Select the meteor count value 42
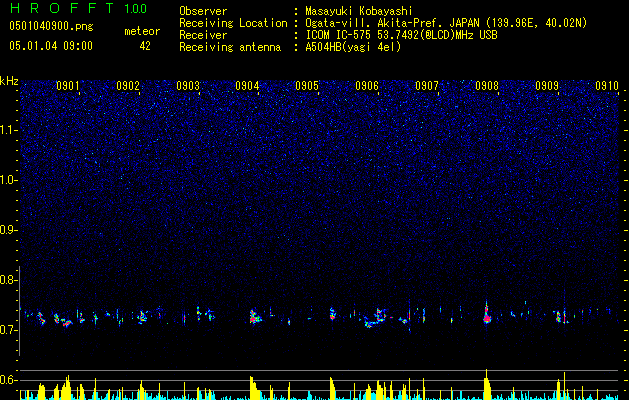 pyautogui.click(x=145, y=46)
